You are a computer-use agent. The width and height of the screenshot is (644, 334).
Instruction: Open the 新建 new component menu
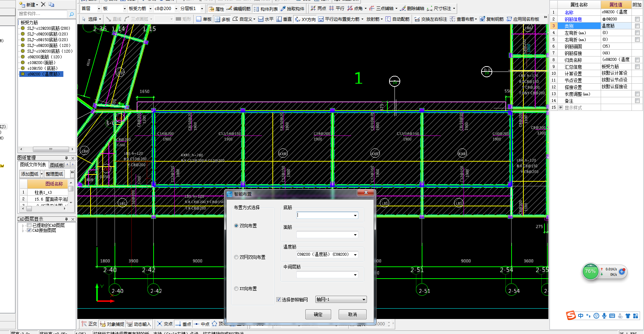click(29, 5)
